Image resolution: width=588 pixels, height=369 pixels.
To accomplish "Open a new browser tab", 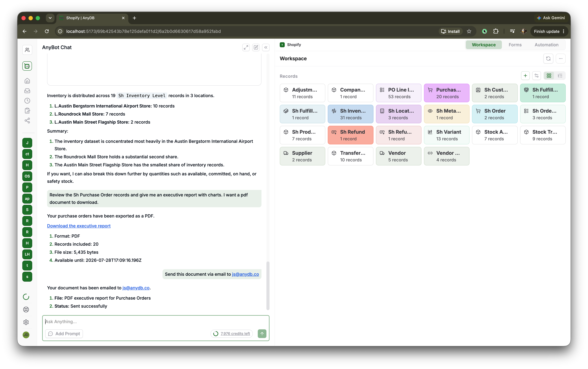I will click(134, 18).
